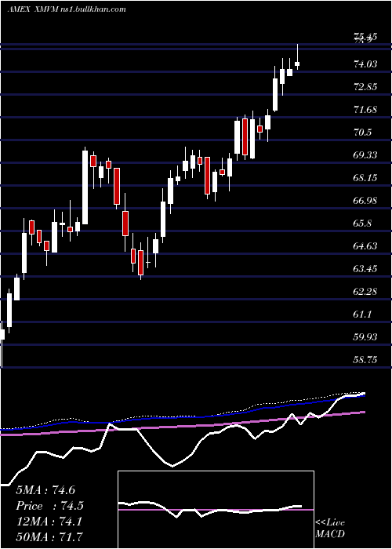Click the 5MA : 74.6 readout
The width and height of the screenshot is (392, 549).
tap(45, 490)
